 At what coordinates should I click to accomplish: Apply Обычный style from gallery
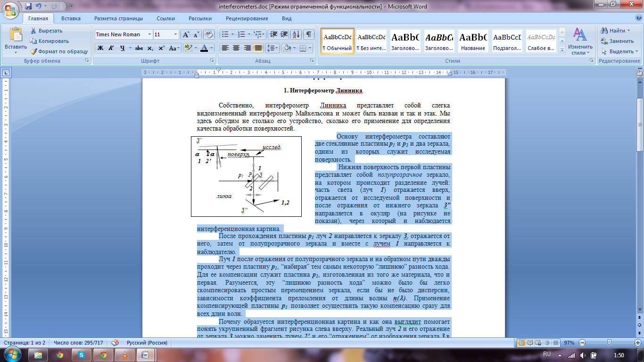click(x=338, y=41)
